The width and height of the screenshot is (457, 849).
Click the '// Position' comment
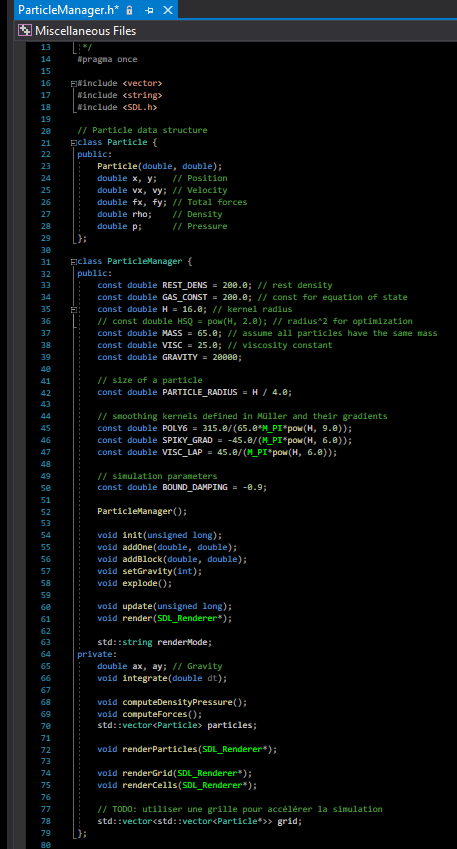click(200, 178)
